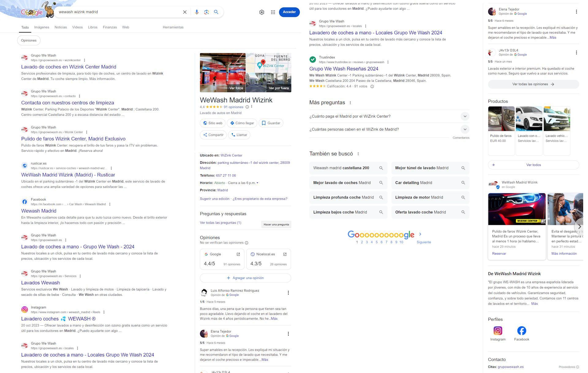588x373 pixels.
Task: Open options menu for the Instagram result
Action: click(104, 312)
